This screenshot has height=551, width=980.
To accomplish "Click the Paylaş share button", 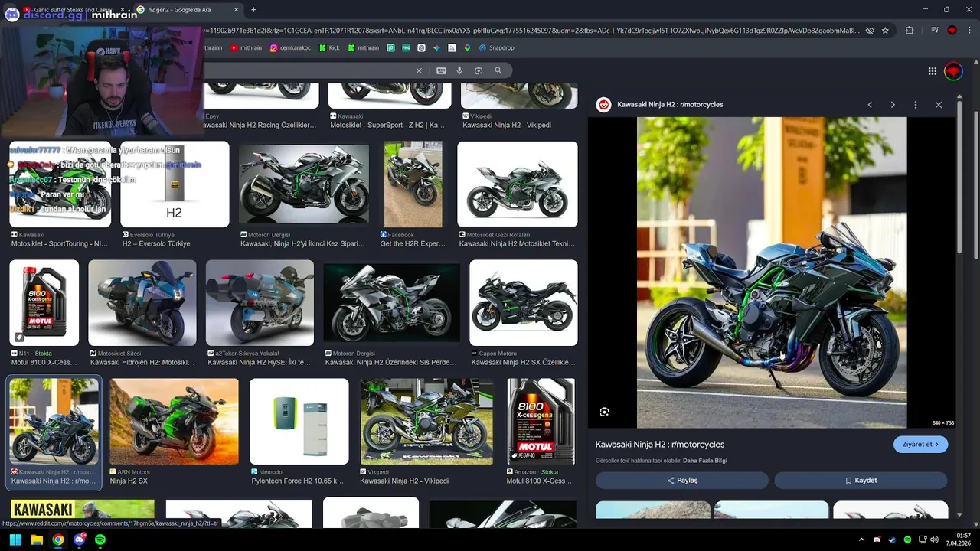I will click(682, 480).
